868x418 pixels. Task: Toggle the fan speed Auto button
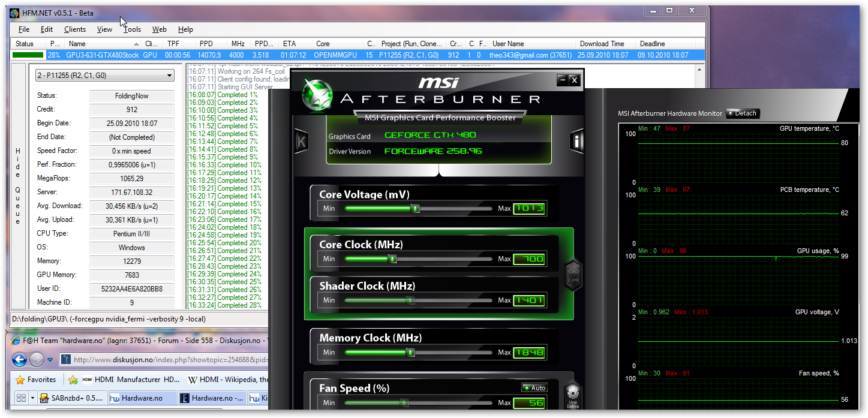point(534,388)
